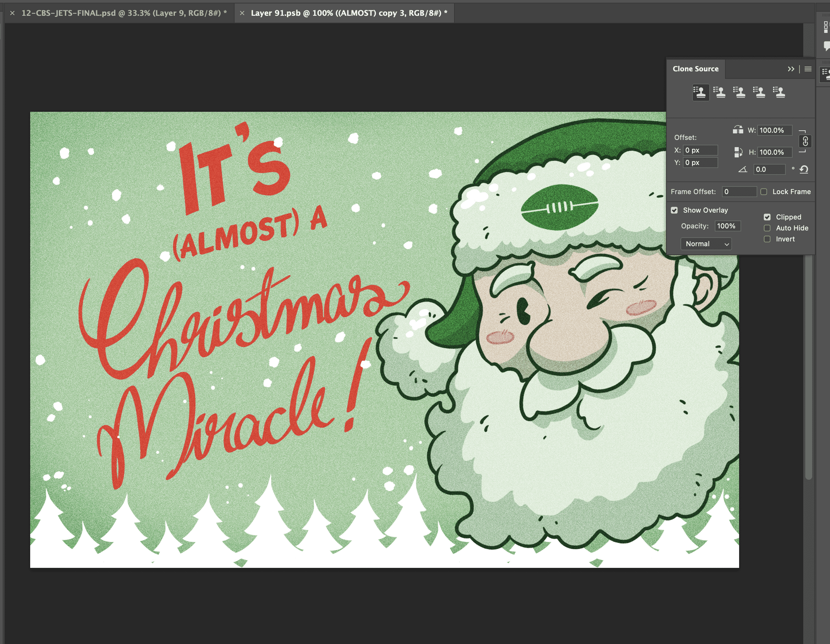
Task: Toggle the maintain aspect ratio chain link
Action: point(805,141)
